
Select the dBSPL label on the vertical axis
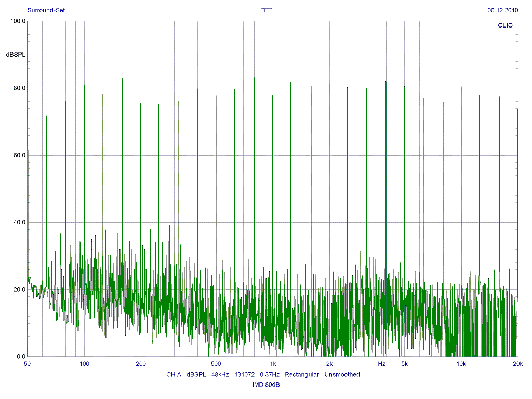pyautogui.click(x=15, y=55)
